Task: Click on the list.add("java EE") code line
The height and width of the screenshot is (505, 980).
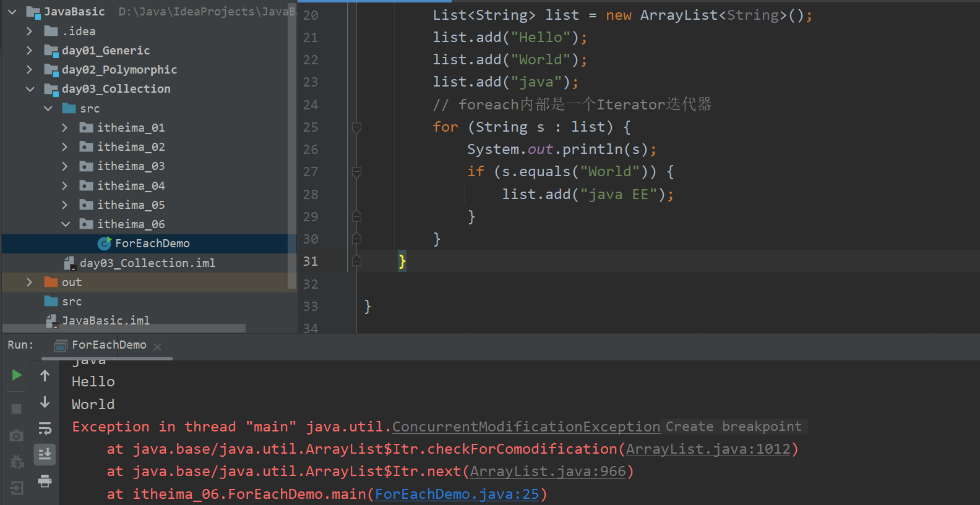Action: [x=588, y=194]
